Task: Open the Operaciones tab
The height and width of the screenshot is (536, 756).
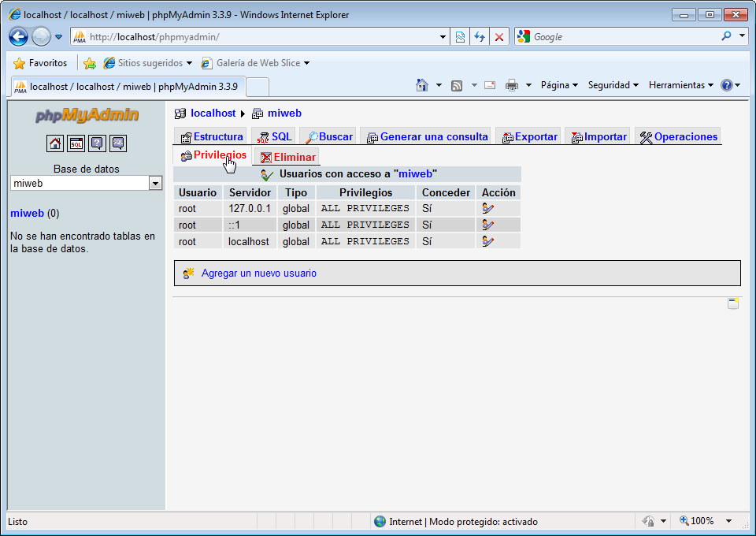Action: coord(678,137)
